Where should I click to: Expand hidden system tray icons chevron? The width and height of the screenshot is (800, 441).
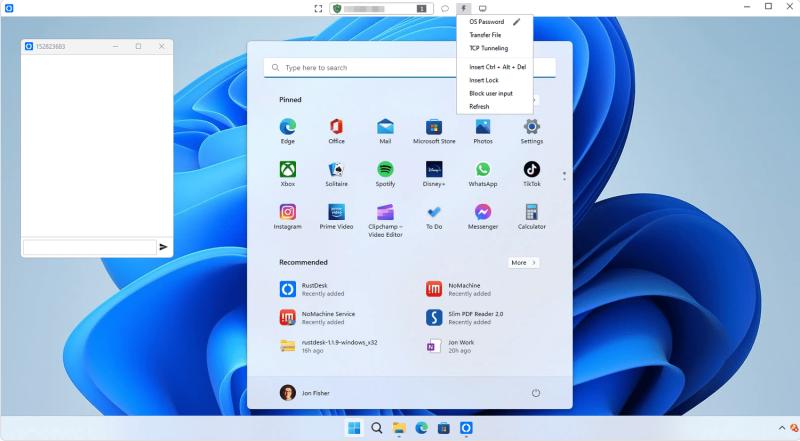pos(782,428)
